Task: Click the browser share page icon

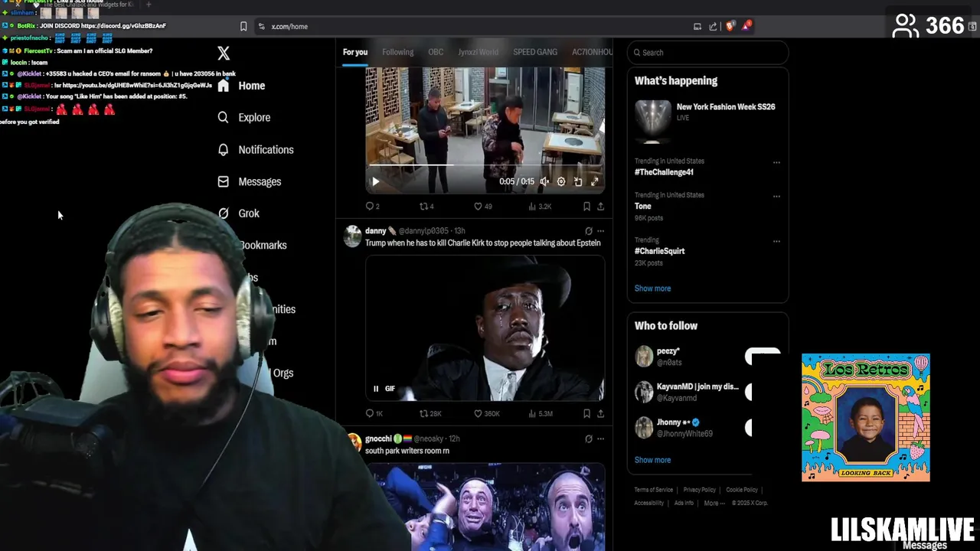Action: point(713,27)
